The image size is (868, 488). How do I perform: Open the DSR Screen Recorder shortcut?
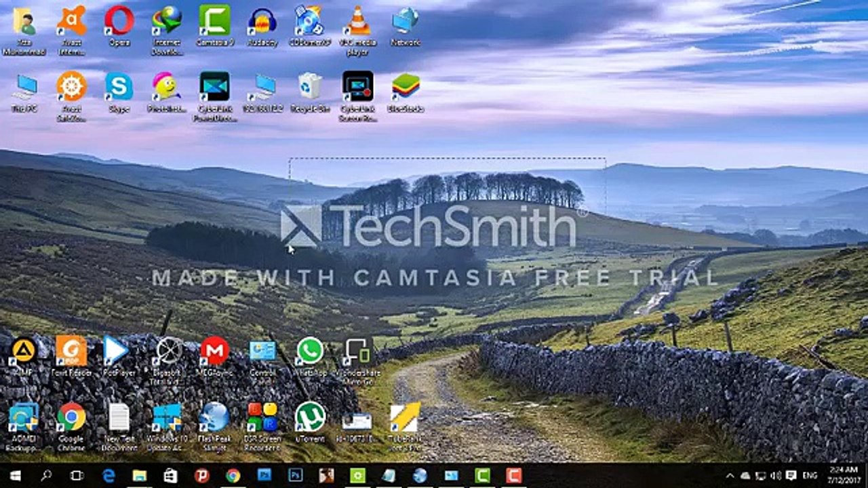[x=262, y=426]
